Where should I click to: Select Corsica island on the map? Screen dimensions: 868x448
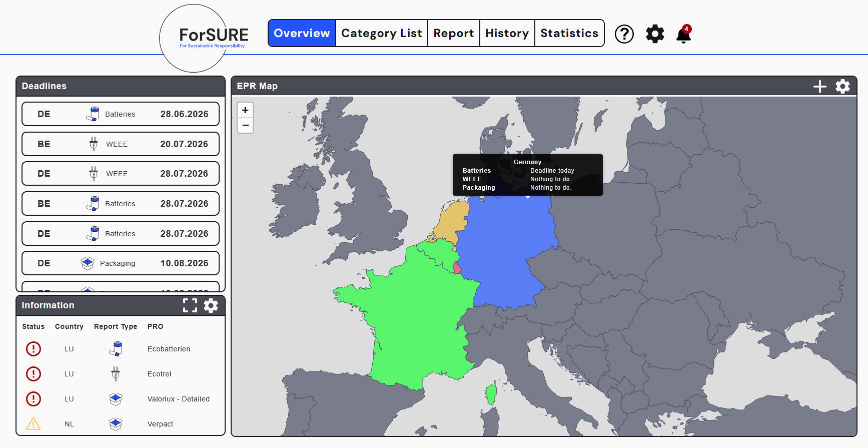492,394
